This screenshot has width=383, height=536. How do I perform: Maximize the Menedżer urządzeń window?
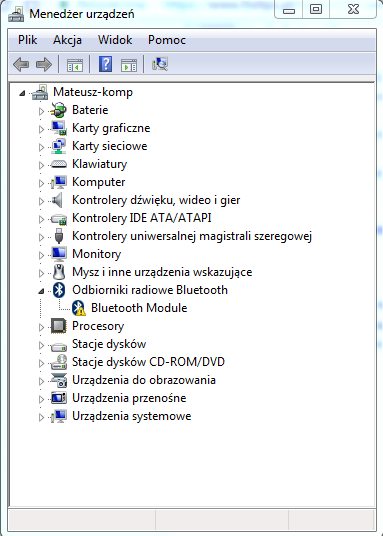click(316, 10)
